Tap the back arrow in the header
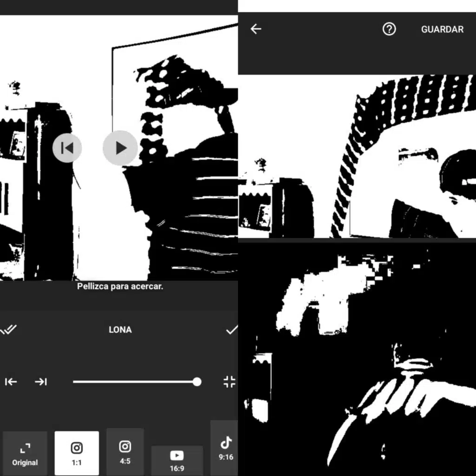This screenshot has height=476, width=476. coord(256,29)
